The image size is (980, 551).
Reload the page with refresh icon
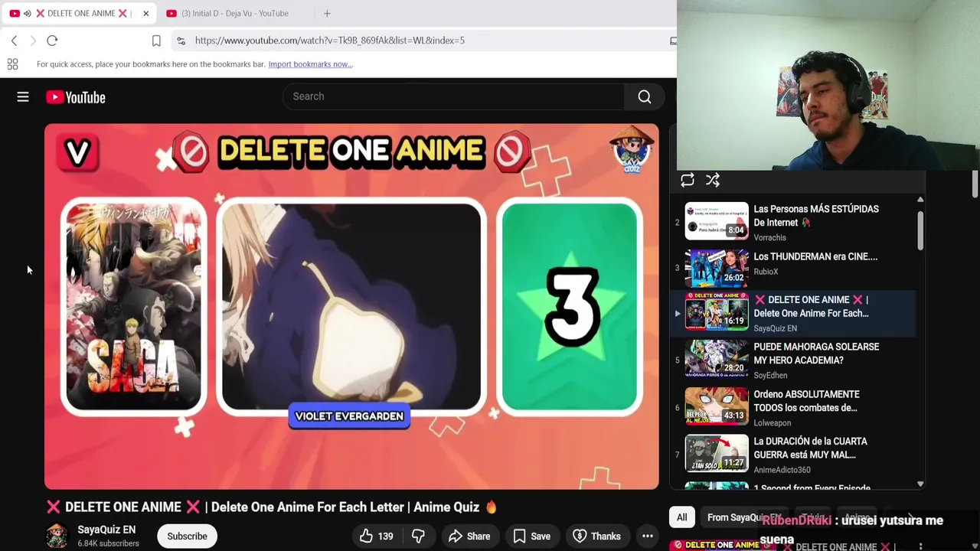click(x=52, y=41)
